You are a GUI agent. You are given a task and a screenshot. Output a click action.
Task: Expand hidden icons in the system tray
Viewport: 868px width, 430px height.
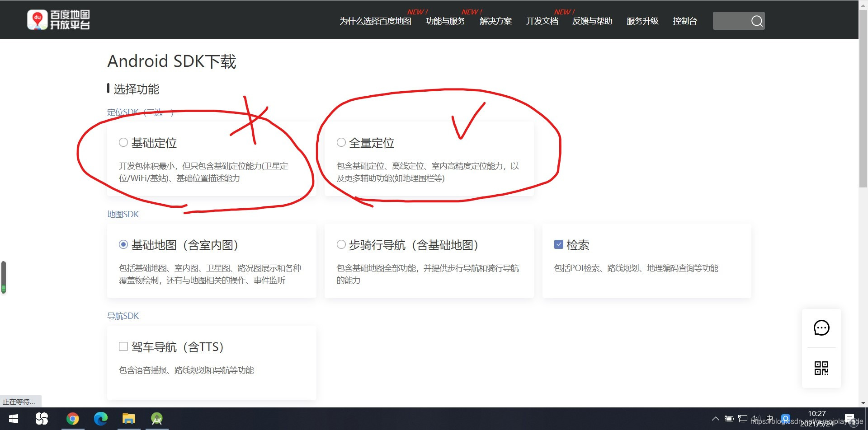[x=716, y=419]
